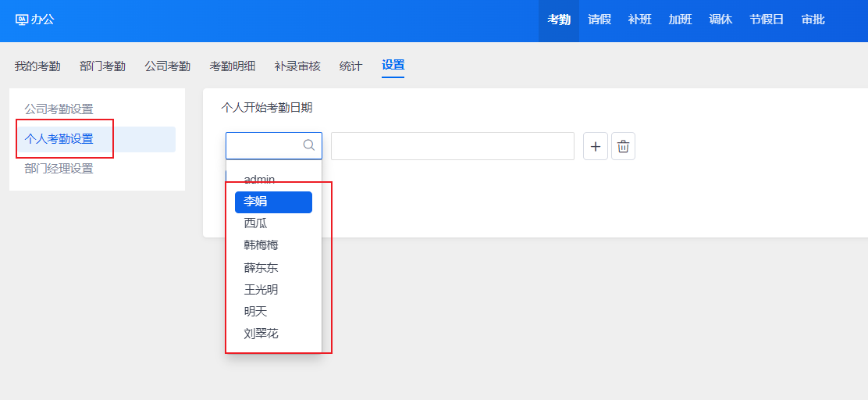
Task: Open the 加班 top menu
Action: coord(680,20)
